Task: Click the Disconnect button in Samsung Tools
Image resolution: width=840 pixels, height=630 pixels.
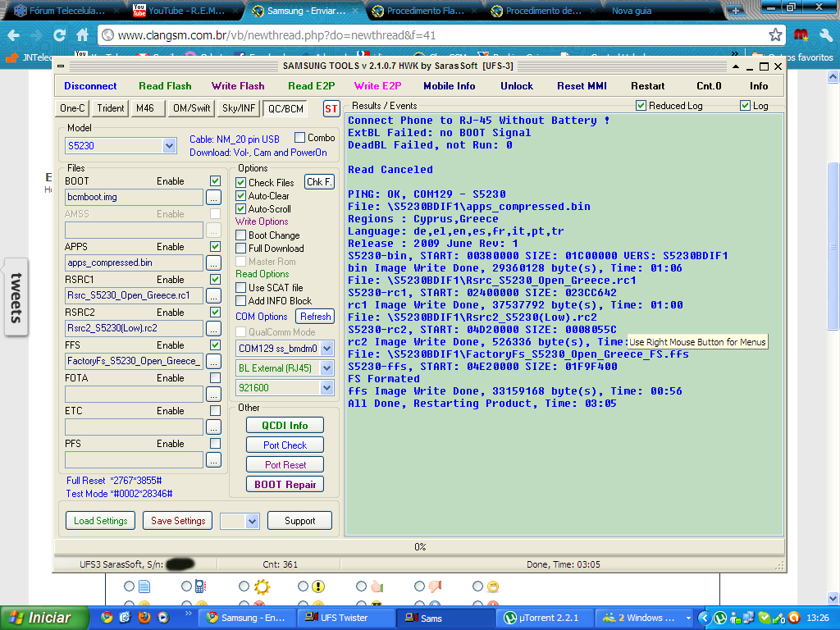Action: pyautogui.click(x=90, y=85)
